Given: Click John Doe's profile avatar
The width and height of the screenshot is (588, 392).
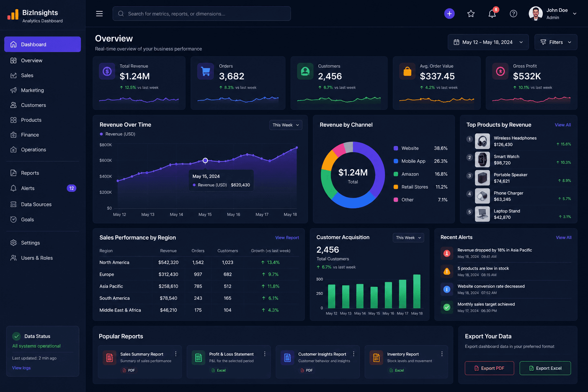Looking at the screenshot, I should pos(536,13).
